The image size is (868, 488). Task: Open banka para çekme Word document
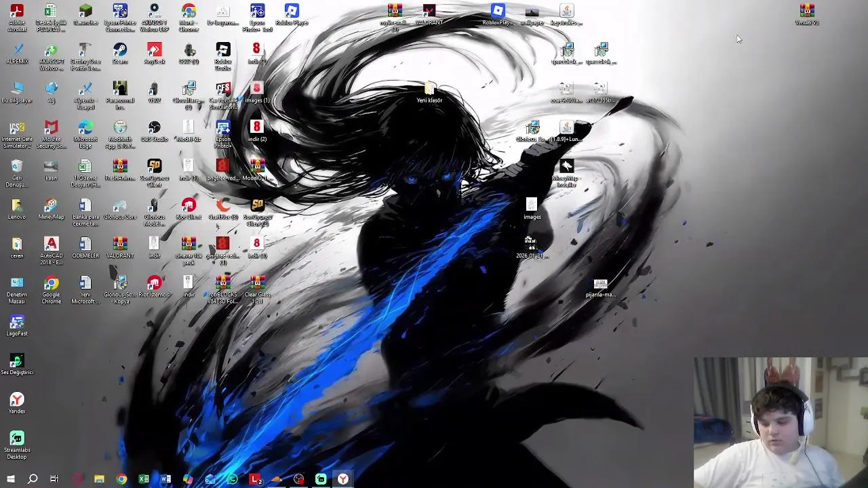[x=85, y=212]
